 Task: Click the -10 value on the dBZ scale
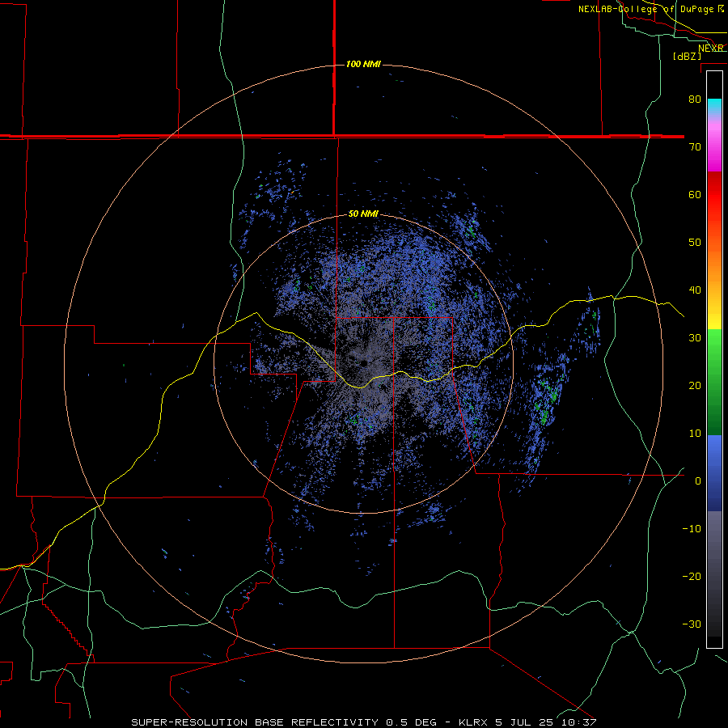(692, 529)
